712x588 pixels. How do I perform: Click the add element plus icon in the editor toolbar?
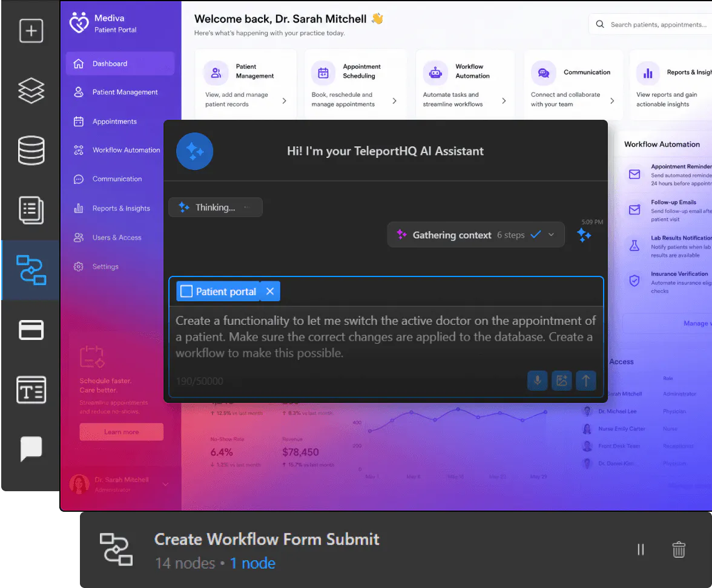pos(31,31)
